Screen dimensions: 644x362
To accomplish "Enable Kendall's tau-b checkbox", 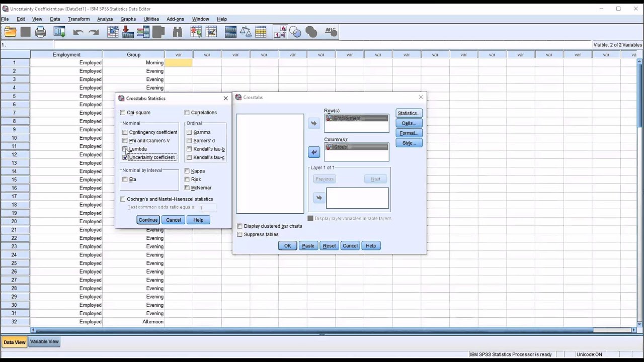I will tap(189, 149).
